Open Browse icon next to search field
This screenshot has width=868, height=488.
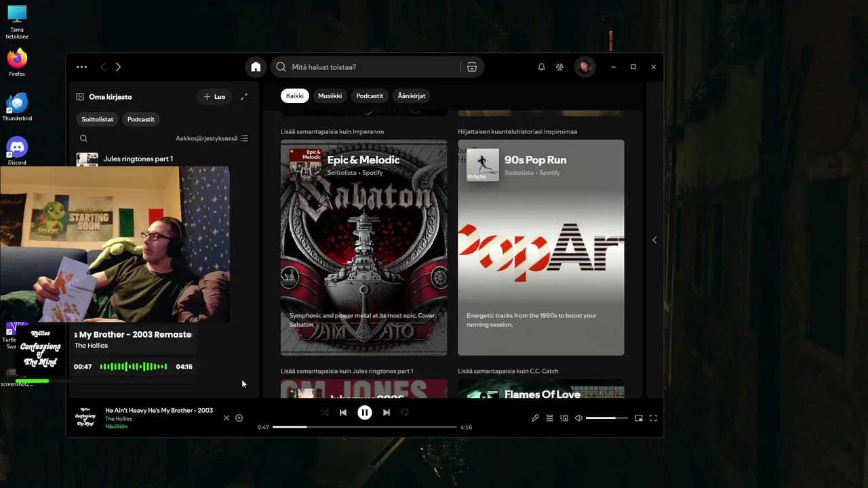(x=472, y=67)
